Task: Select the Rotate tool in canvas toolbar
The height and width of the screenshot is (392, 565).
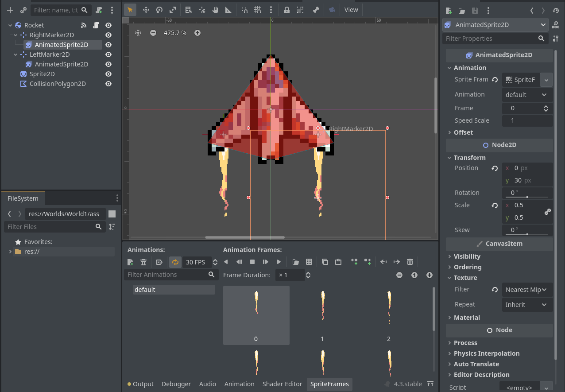Action: click(159, 9)
